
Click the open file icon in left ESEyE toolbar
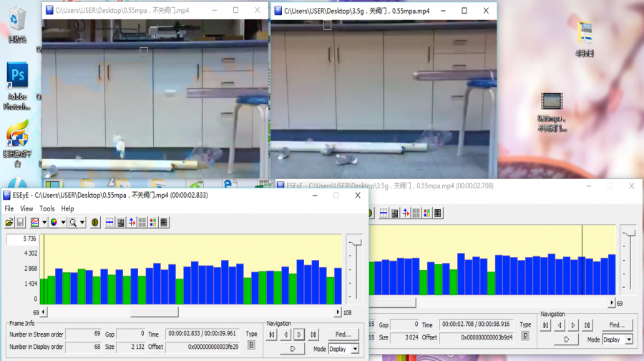[x=9, y=222]
